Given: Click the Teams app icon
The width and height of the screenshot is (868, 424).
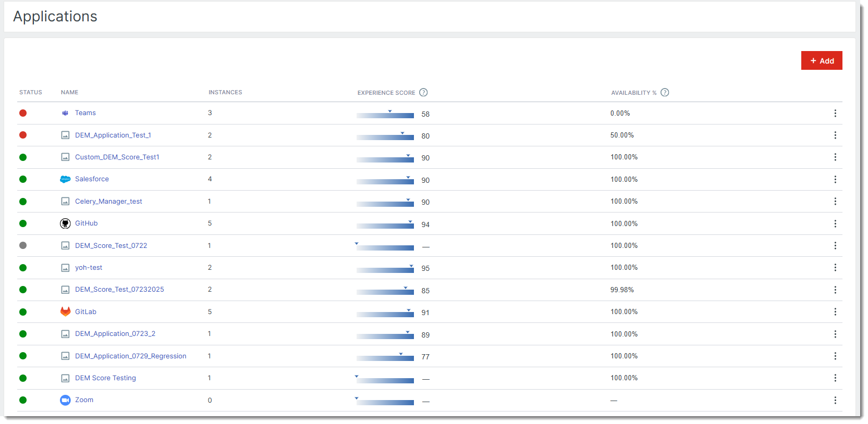Looking at the screenshot, I should pyautogui.click(x=65, y=113).
